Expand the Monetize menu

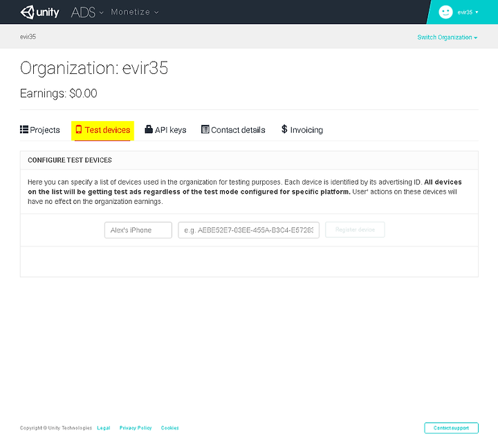coord(135,12)
